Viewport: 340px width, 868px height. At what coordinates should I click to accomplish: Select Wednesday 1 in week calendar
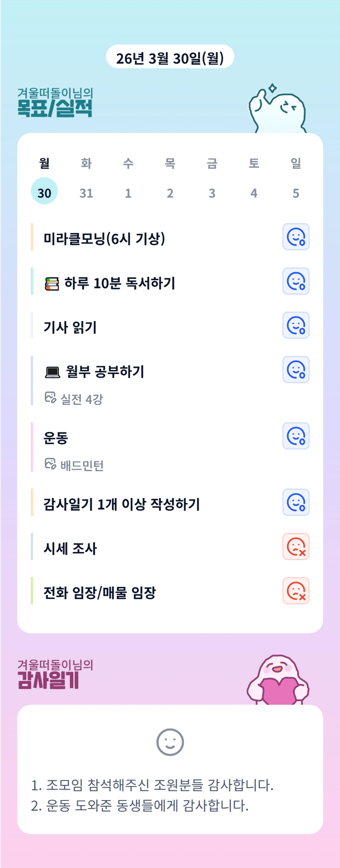pyautogui.click(x=128, y=193)
